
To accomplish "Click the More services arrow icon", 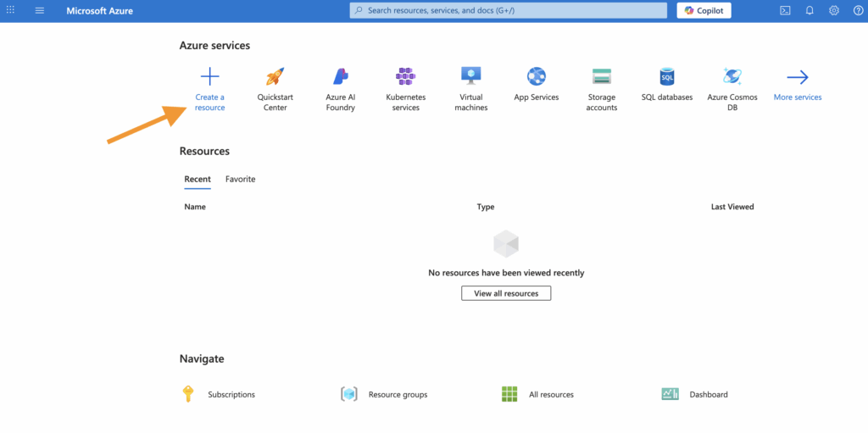I will tap(798, 77).
